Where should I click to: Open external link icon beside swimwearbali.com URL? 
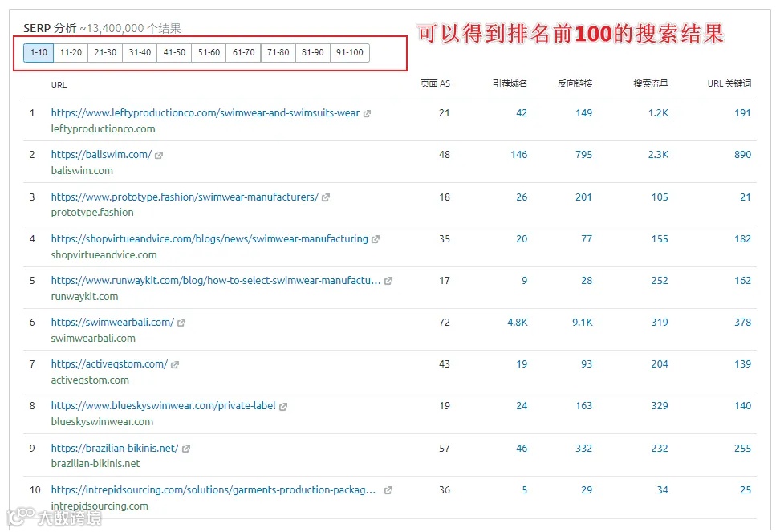click(x=181, y=323)
